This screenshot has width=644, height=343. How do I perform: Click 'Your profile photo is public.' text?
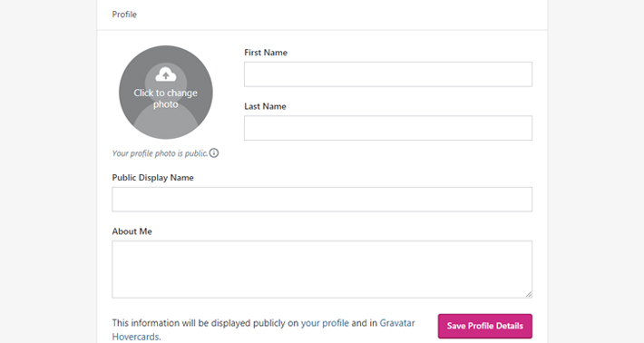tap(161, 153)
